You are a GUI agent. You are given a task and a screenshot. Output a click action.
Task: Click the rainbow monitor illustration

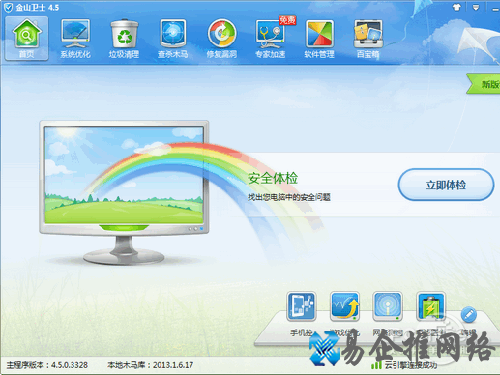124,193
